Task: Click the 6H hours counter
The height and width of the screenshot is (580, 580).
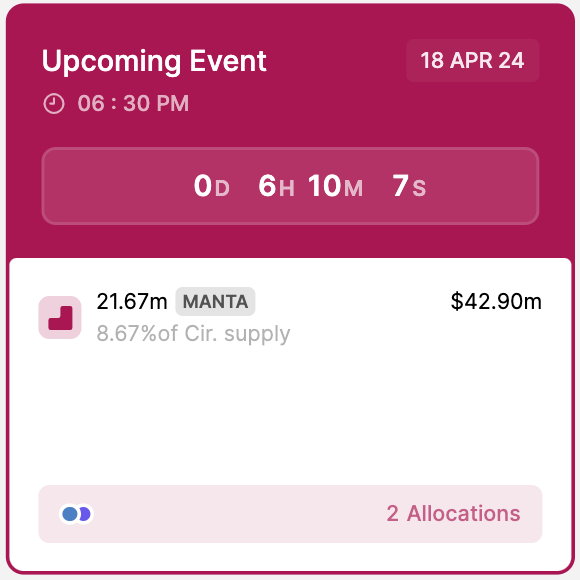Action: pyautogui.click(x=276, y=186)
